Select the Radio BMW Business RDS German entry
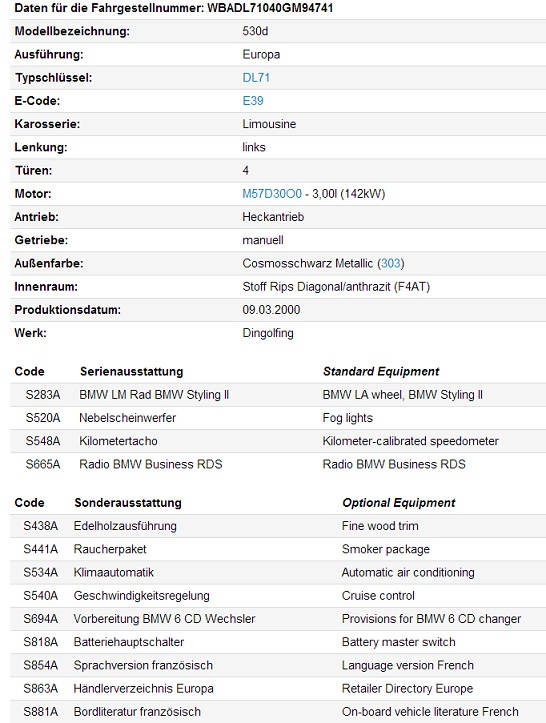 pos(151,464)
